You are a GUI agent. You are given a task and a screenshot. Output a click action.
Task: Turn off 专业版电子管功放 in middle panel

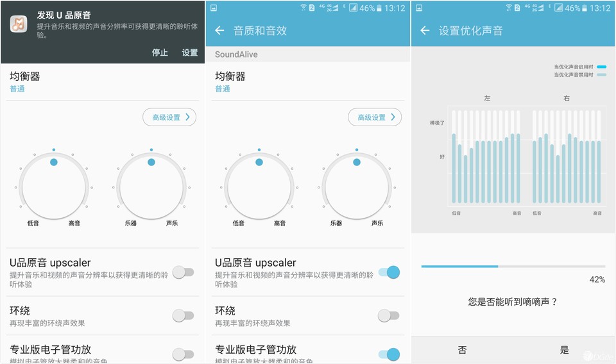(x=389, y=354)
